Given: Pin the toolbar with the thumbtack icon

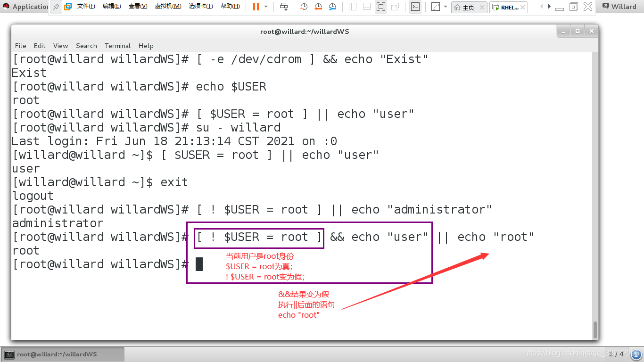Looking at the screenshot, I should tap(56, 7).
